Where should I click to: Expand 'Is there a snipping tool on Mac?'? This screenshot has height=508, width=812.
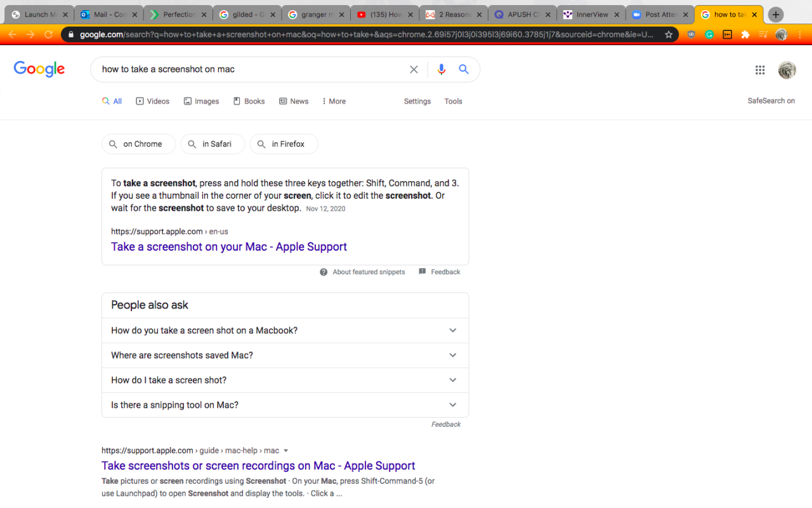click(285, 405)
